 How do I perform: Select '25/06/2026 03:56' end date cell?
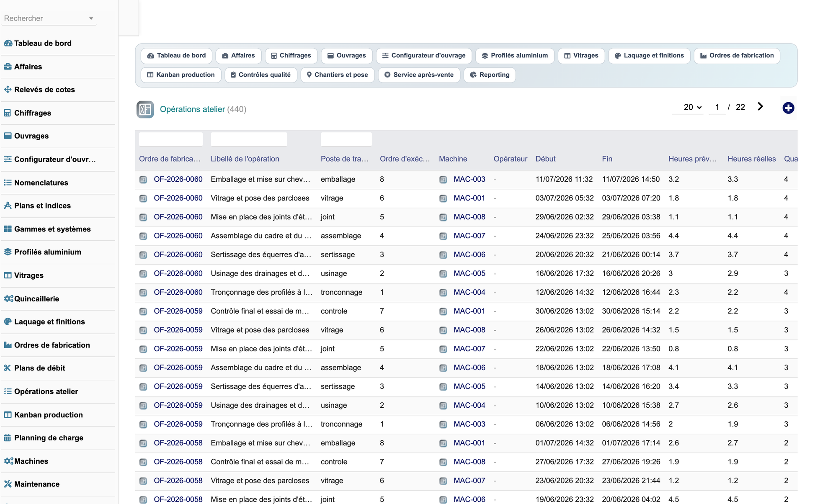631,236
